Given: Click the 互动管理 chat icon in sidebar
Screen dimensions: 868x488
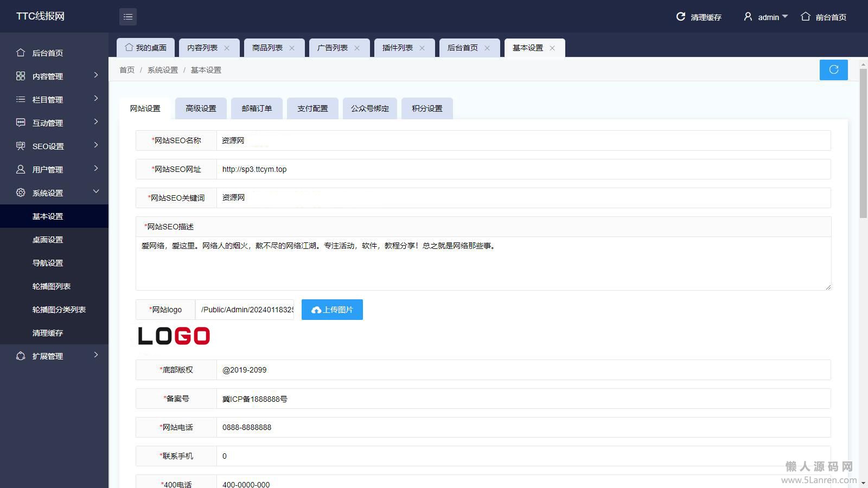Looking at the screenshot, I should coord(21,123).
